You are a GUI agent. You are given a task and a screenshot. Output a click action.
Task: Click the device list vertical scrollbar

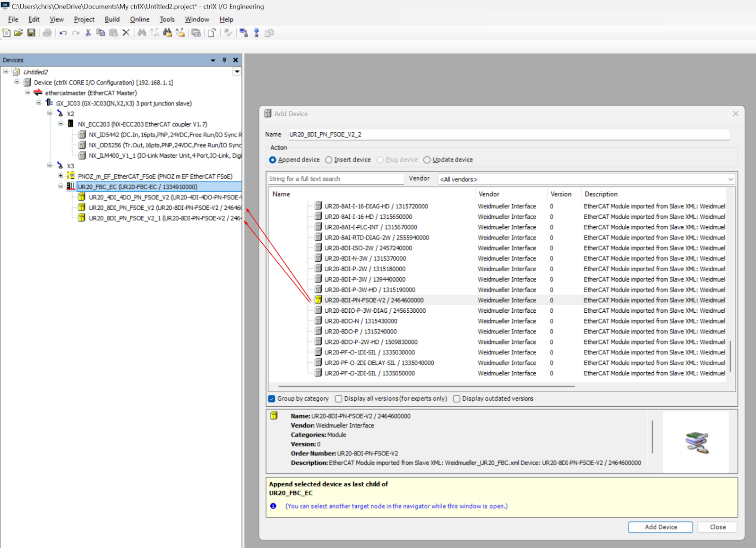click(730, 357)
